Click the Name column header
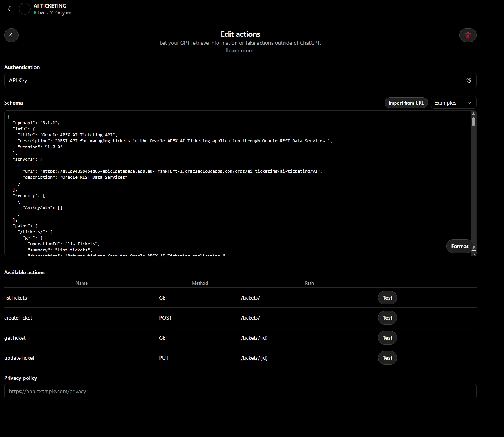 click(82, 283)
